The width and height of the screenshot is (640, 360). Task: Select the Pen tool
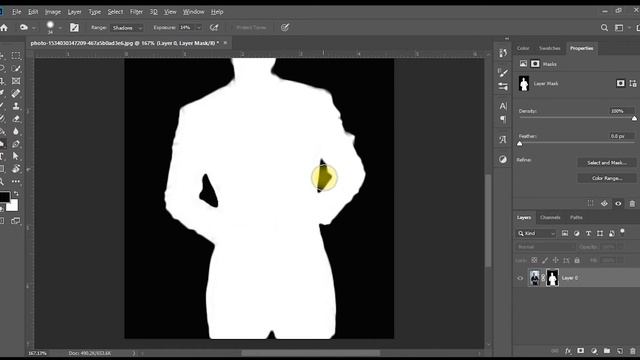pyautogui.click(x=16, y=144)
